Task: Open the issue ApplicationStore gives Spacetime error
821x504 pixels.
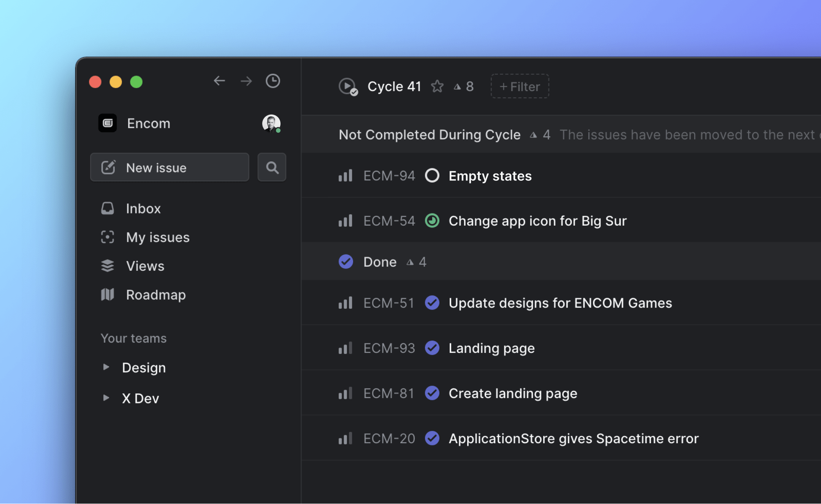Action: click(573, 438)
